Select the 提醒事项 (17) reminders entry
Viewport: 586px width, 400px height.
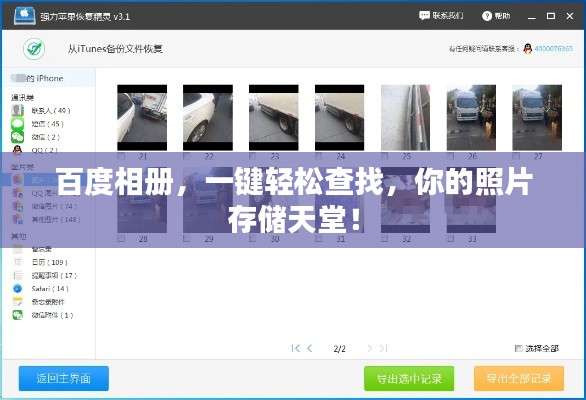coord(44,276)
